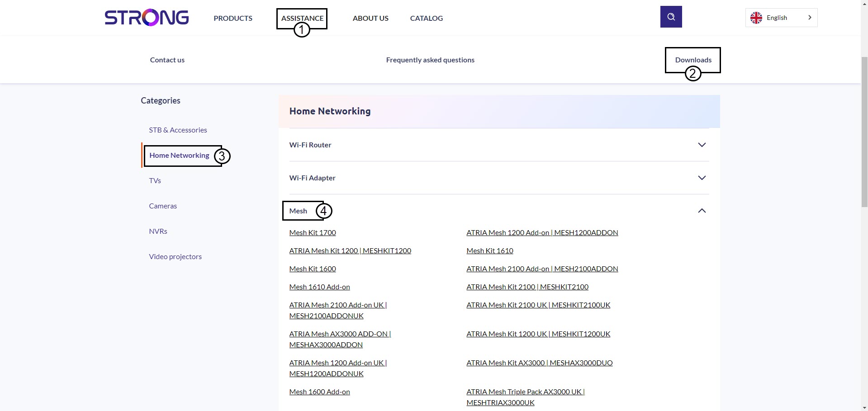Open Mesh 1600 Add-on link
Screen dimensions: 868x411
pyautogui.click(x=319, y=392)
